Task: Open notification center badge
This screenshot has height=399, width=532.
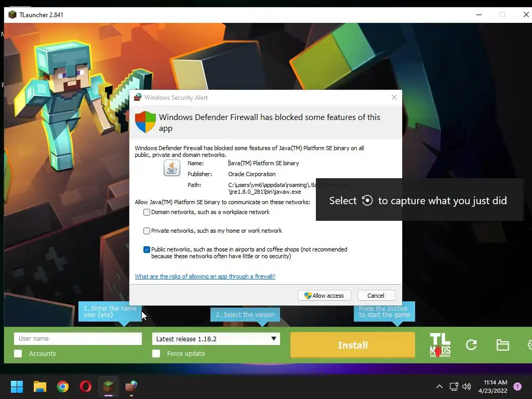Action: coord(517,387)
